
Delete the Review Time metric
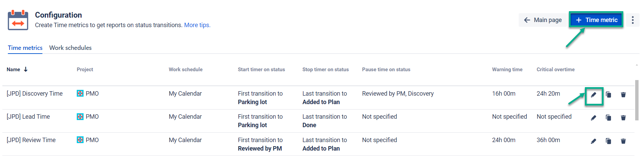tap(623, 141)
